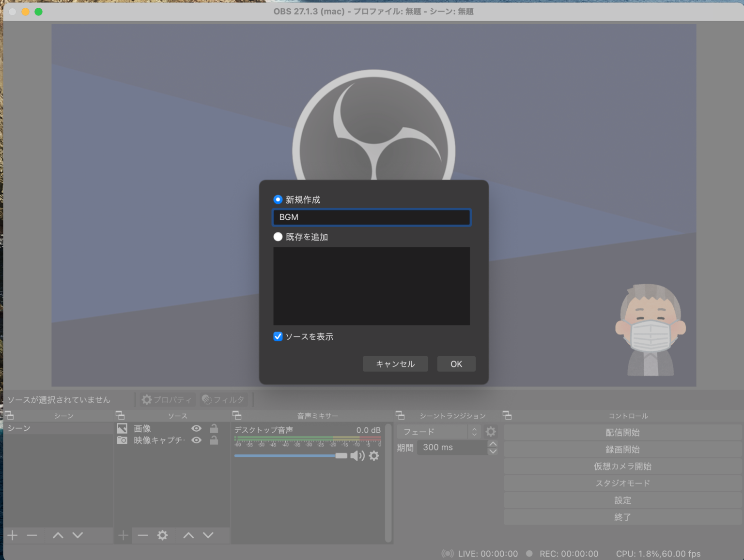This screenshot has width=744, height=560.
Task: Open desktop audio mixer gear settings
Action: 374,456
